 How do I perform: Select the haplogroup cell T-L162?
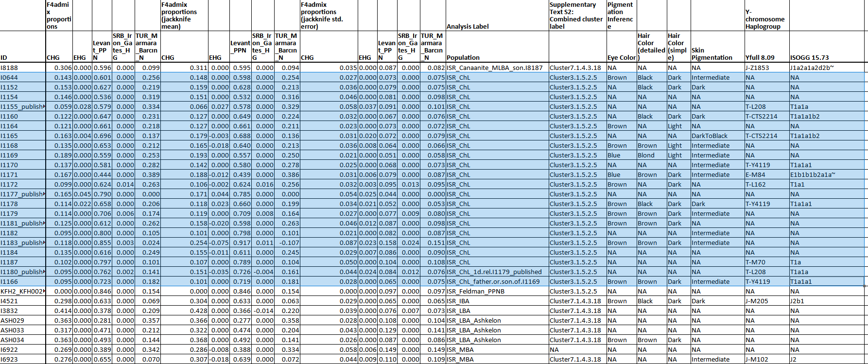[766, 184]
